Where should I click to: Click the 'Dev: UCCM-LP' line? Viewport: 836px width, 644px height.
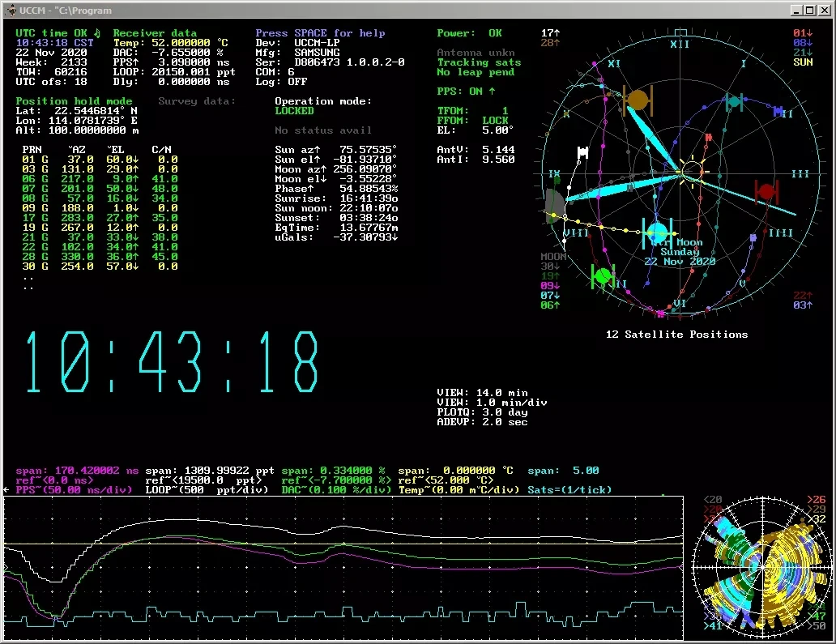297,43
